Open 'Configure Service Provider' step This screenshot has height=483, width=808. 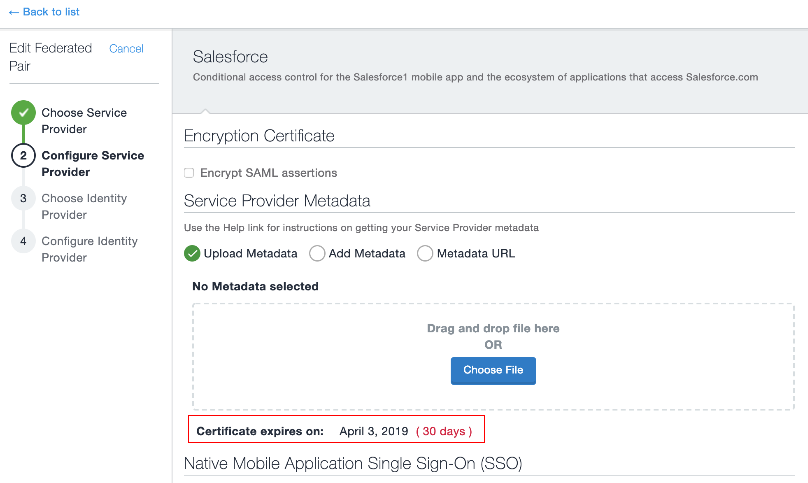(93, 163)
